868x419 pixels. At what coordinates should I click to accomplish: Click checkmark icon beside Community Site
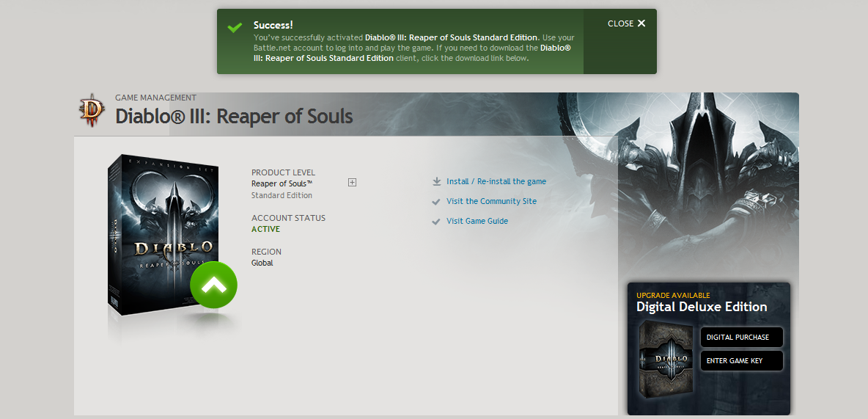[436, 202]
